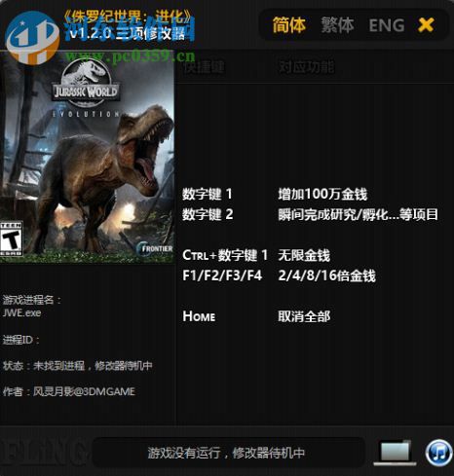Select the 取消全部 function
This screenshot has width=454, height=476.
[304, 316]
